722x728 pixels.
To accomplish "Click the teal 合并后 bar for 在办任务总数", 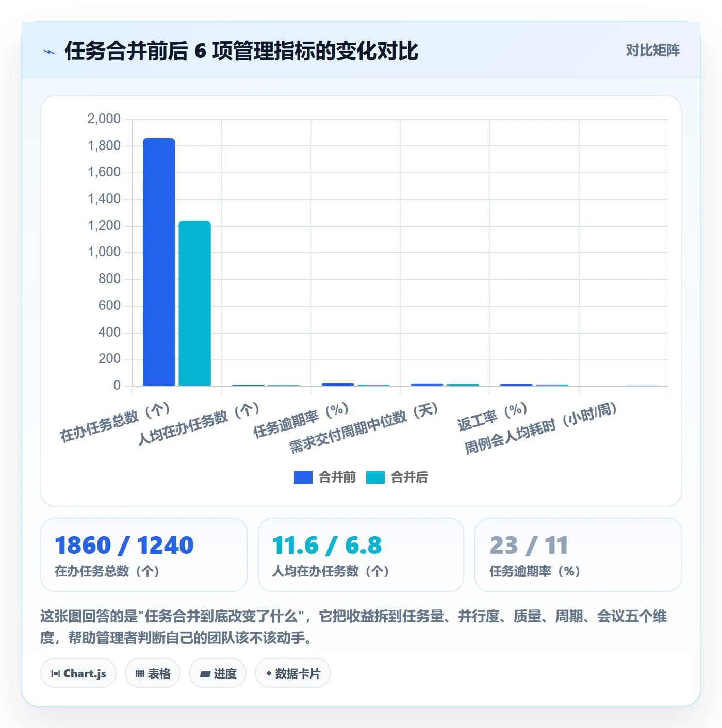I will tap(195, 303).
